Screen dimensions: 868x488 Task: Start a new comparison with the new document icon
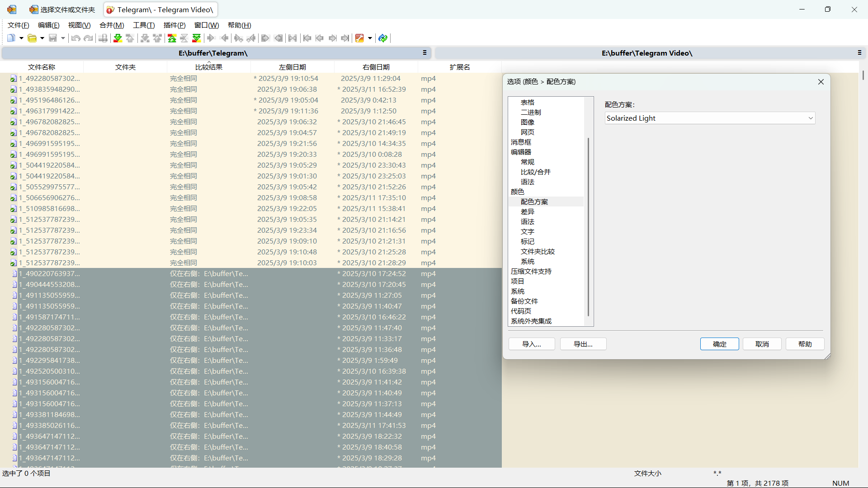(11, 38)
